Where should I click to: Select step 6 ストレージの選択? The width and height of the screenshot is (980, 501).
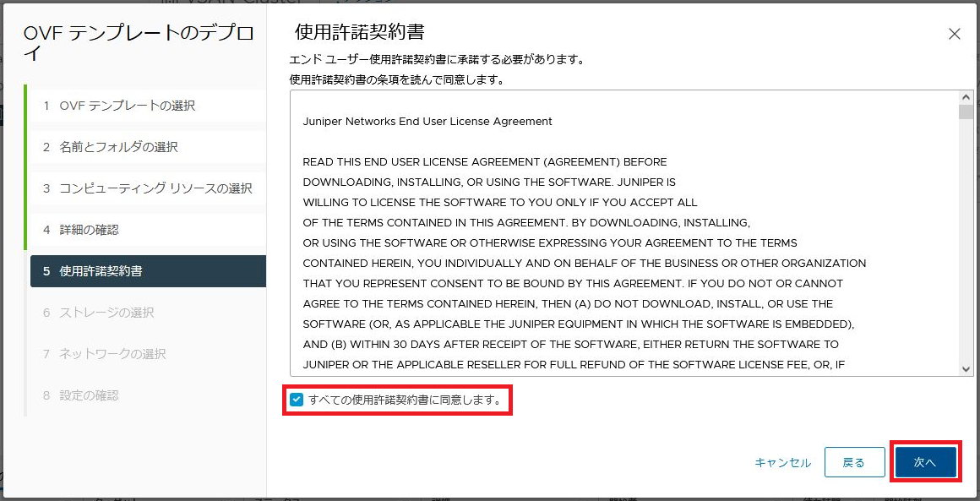click(x=106, y=313)
